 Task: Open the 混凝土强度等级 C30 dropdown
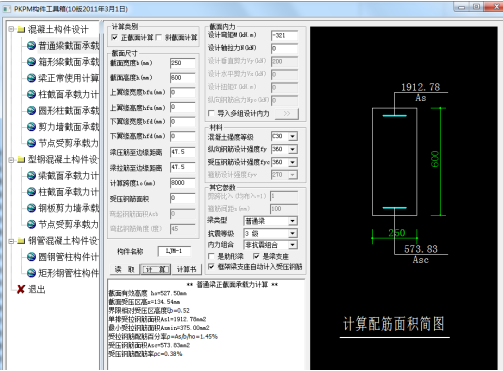tap(292, 136)
